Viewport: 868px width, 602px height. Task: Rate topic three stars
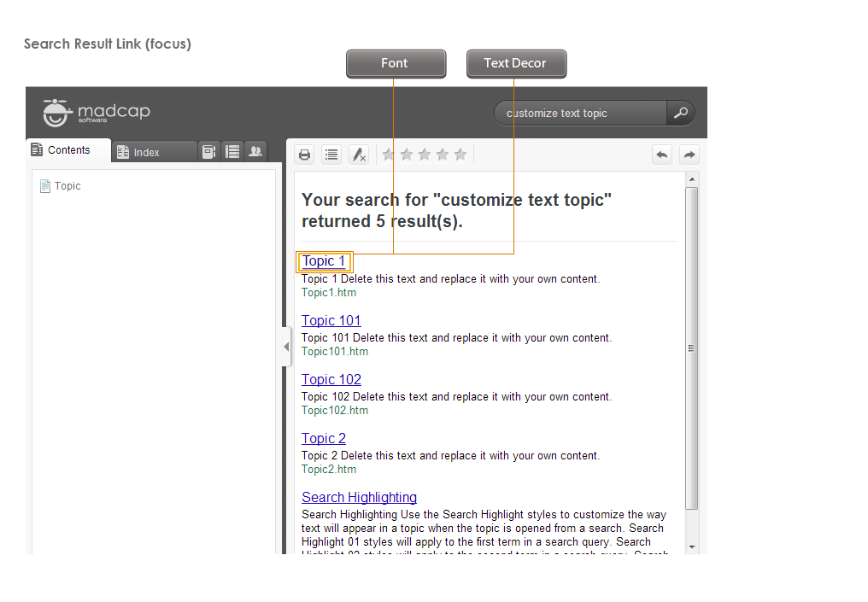click(425, 155)
